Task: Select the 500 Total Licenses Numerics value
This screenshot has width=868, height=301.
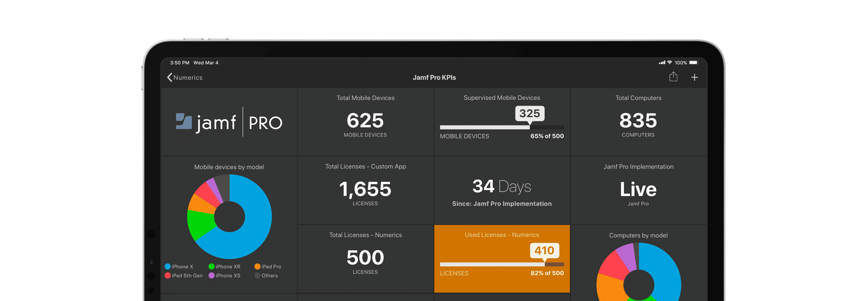Action: [x=365, y=258]
